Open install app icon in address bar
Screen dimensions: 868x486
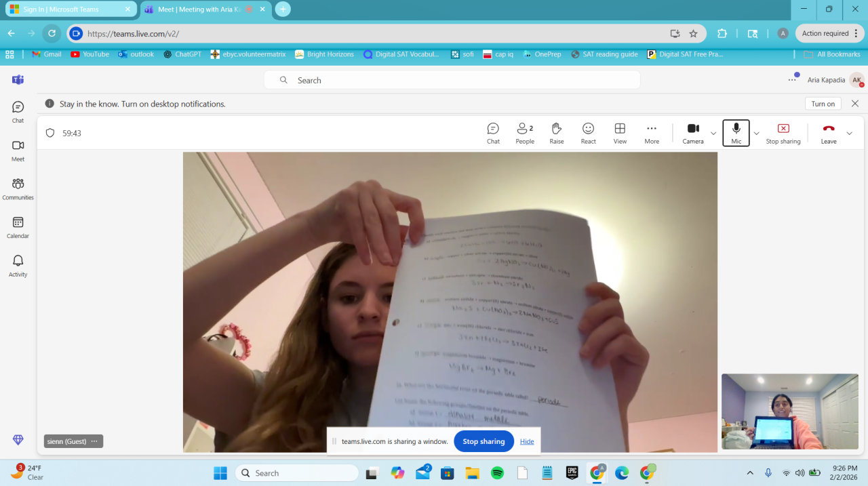[675, 33]
